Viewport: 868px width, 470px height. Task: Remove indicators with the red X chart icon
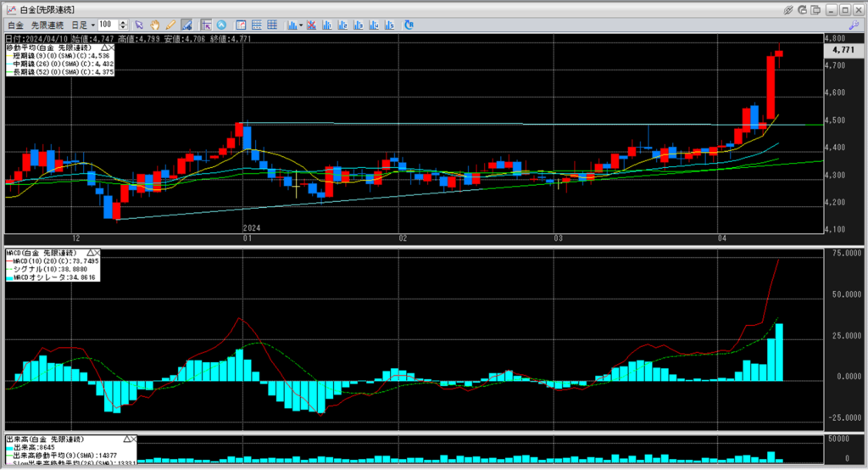coord(312,25)
